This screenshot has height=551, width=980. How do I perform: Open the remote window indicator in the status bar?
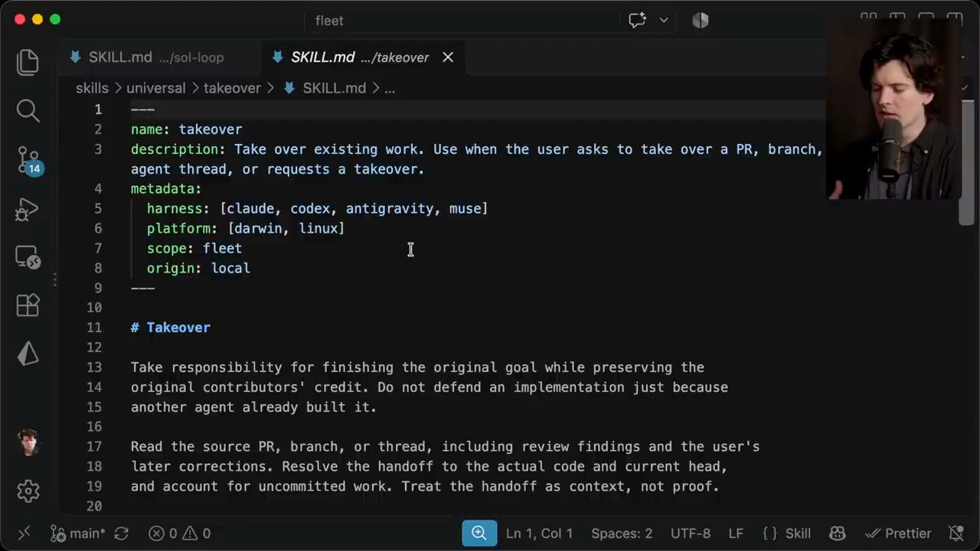click(x=24, y=533)
